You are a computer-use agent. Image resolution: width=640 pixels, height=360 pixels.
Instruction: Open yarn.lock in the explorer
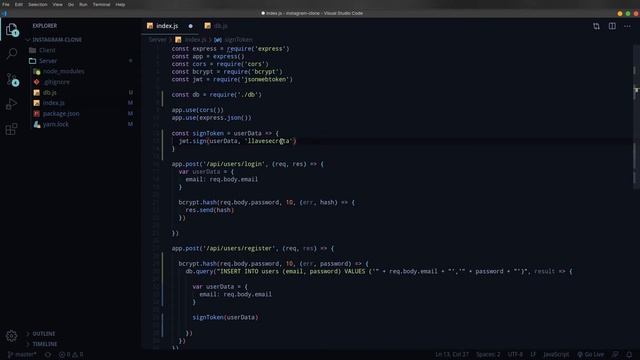[56, 124]
